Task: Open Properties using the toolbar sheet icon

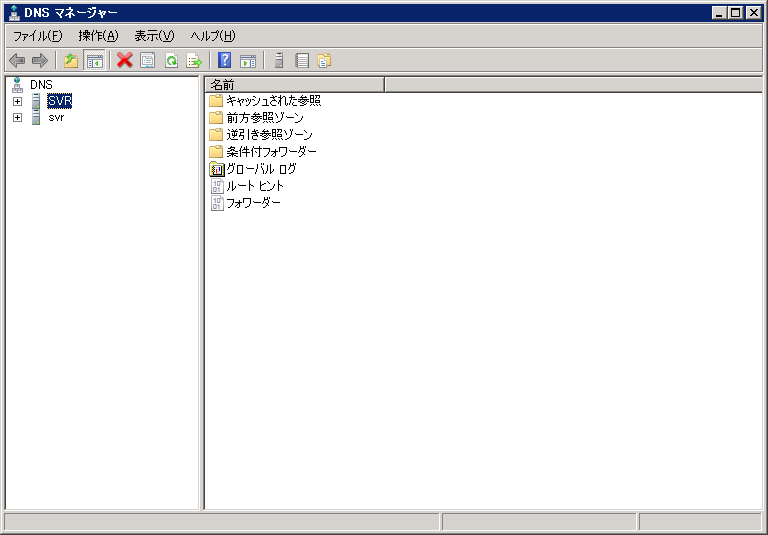Action: coord(147,61)
